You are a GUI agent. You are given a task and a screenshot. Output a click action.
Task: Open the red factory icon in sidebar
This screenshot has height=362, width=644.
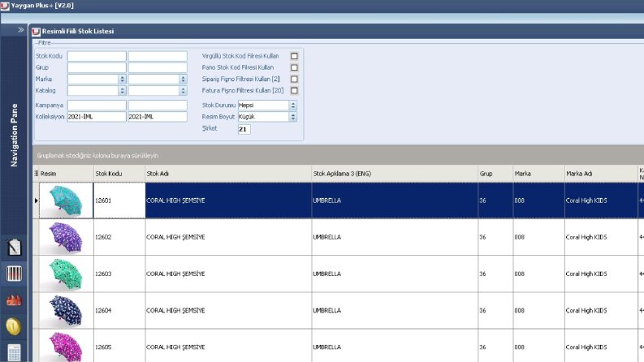click(x=14, y=300)
